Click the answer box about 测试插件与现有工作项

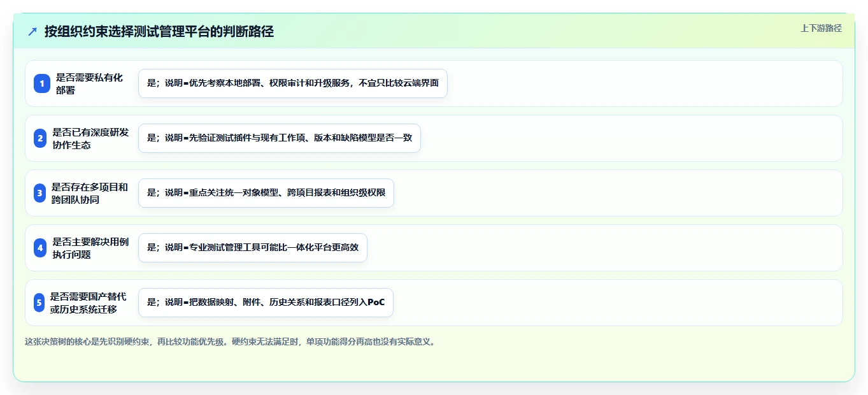pos(280,138)
